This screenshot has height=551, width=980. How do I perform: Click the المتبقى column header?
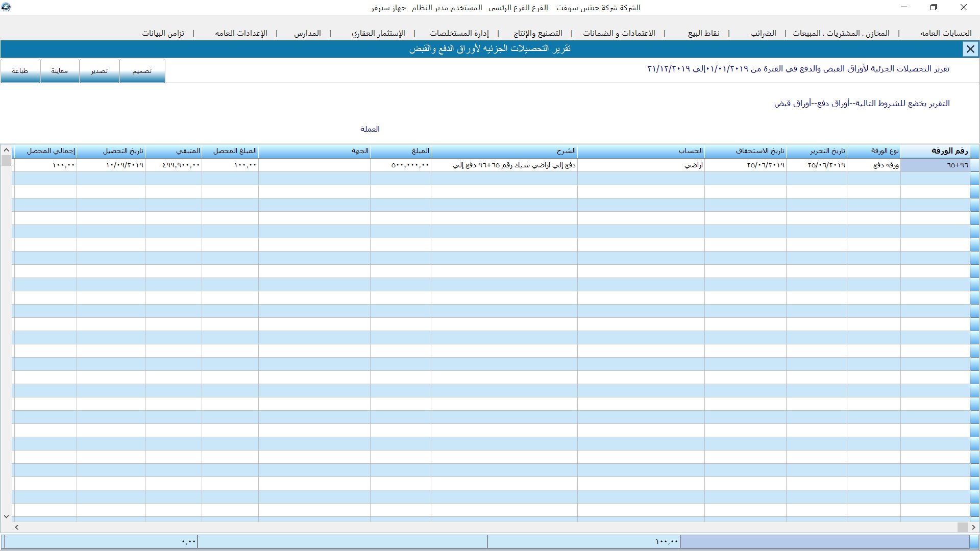174,151
